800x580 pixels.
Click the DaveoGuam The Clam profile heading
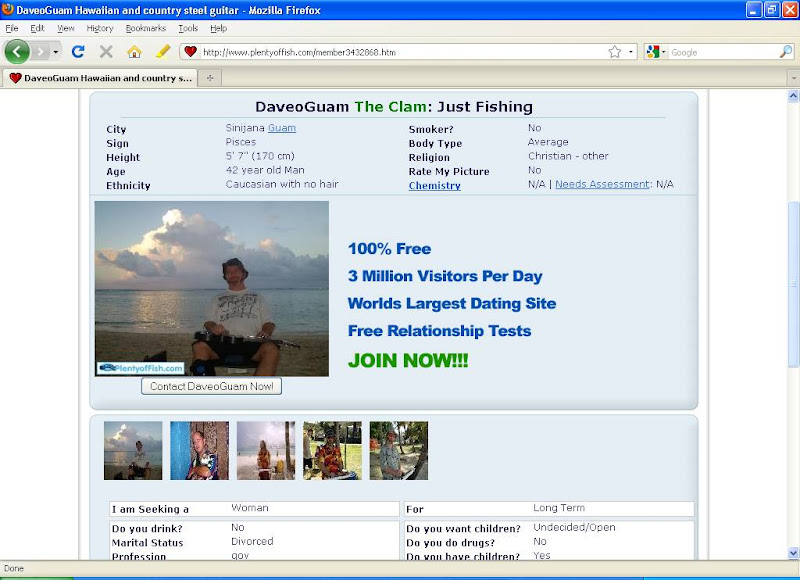[394, 107]
